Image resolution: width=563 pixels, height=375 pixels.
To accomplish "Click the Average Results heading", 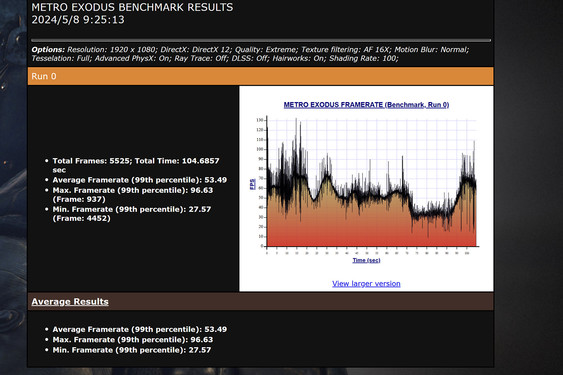I will point(70,301).
